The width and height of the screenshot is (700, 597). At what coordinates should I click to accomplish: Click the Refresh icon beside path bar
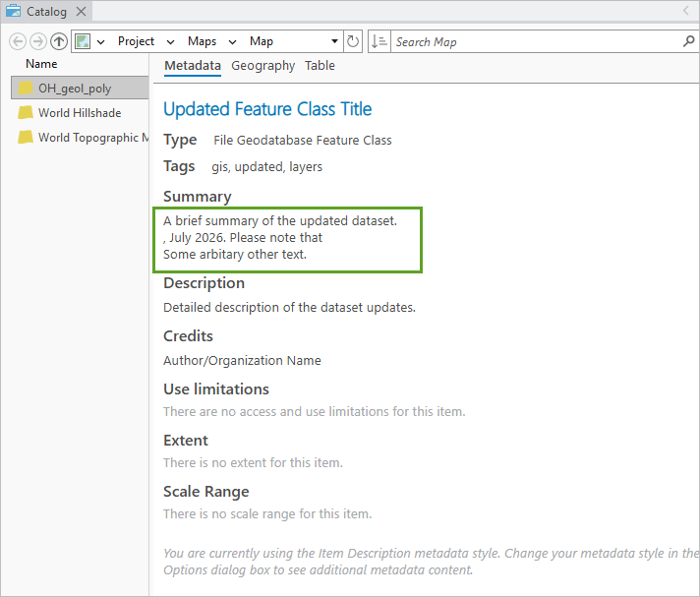(353, 41)
